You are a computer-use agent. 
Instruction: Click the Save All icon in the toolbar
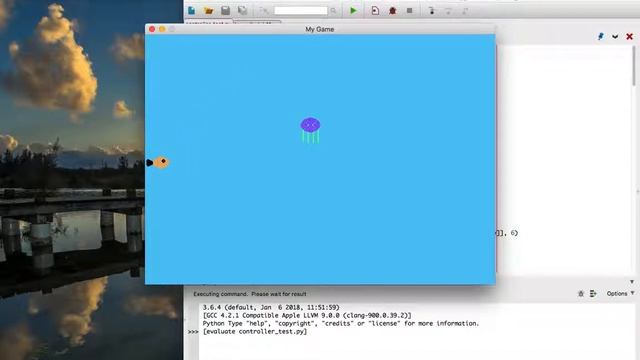[x=242, y=11]
